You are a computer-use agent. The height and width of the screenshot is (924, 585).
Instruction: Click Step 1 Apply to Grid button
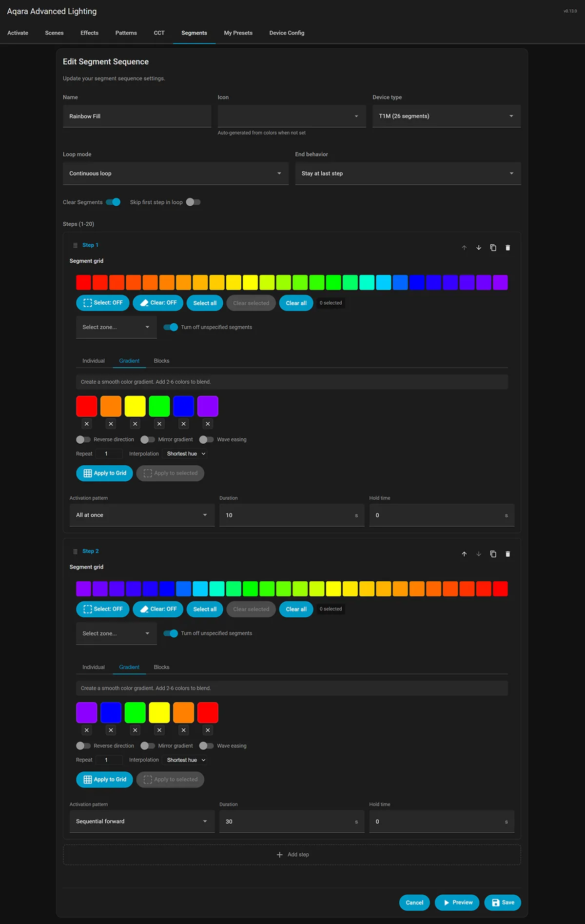point(104,473)
